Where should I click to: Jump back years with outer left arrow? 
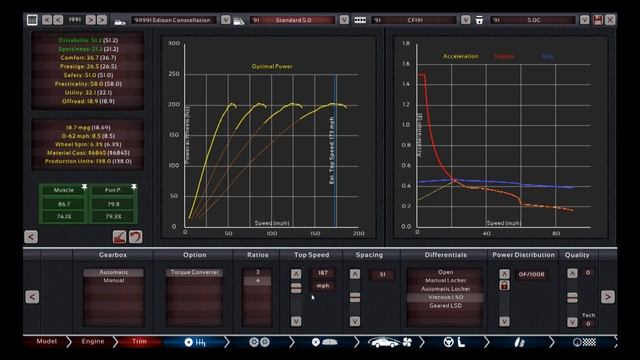[x=47, y=20]
